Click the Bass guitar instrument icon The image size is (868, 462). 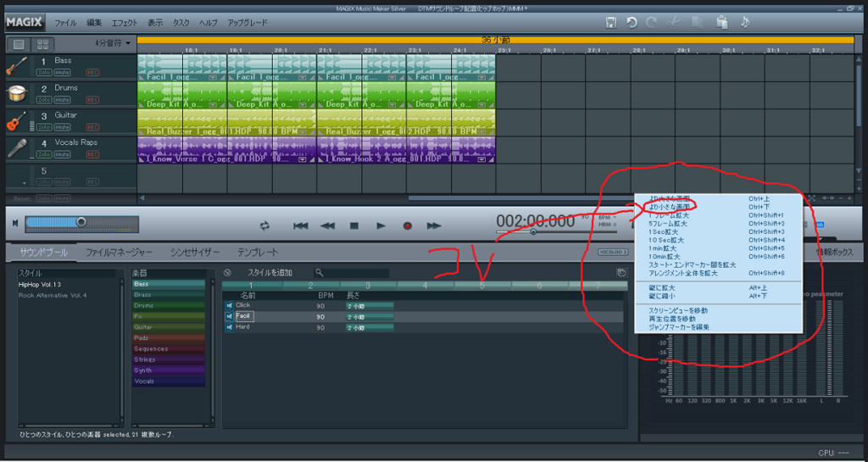pos(17,66)
